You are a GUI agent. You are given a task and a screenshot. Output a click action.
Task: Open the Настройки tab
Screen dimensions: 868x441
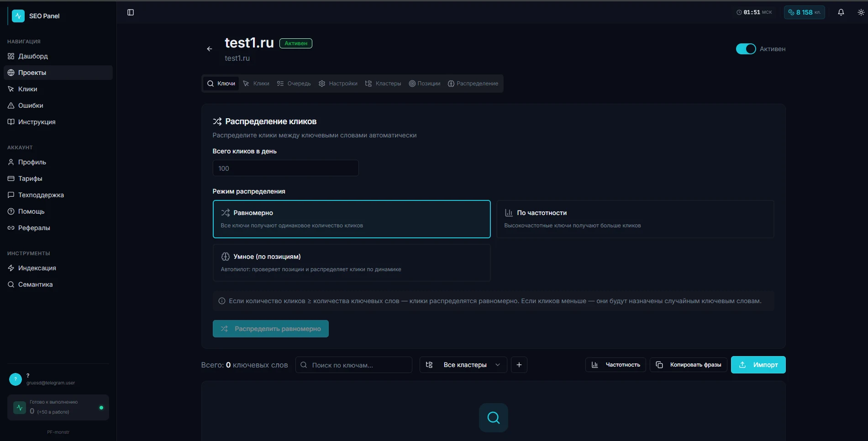point(338,84)
